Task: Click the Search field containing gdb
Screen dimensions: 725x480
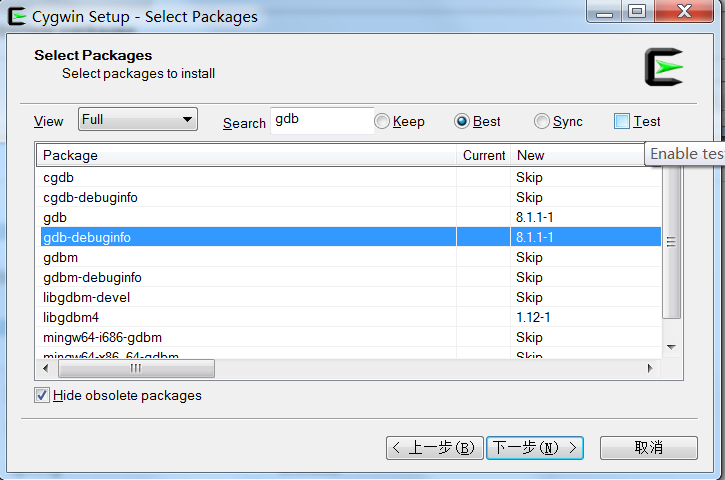Action: coord(322,121)
